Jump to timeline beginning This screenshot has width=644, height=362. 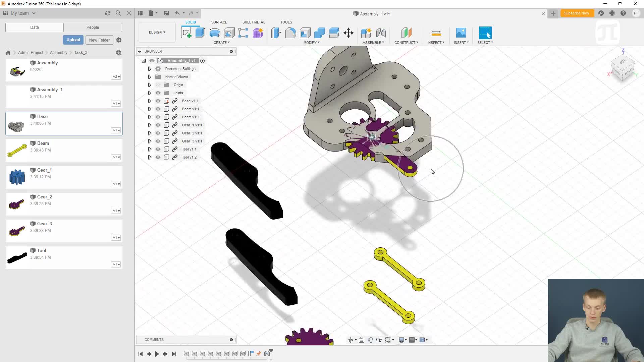pos(141,354)
